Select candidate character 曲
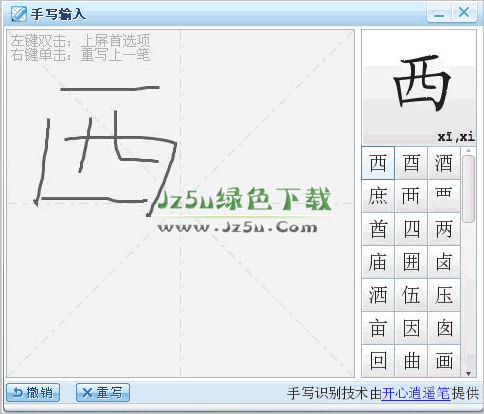This screenshot has height=414, width=484. tap(411, 361)
